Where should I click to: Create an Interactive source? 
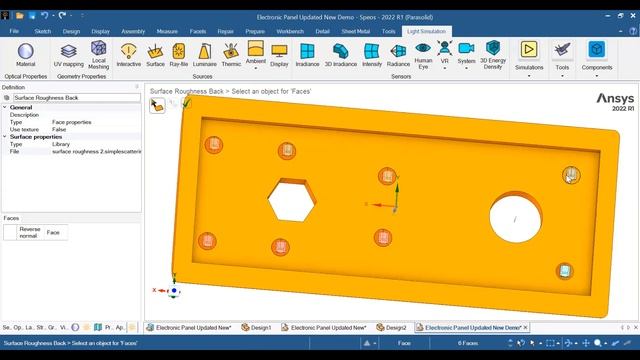click(x=129, y=55)
